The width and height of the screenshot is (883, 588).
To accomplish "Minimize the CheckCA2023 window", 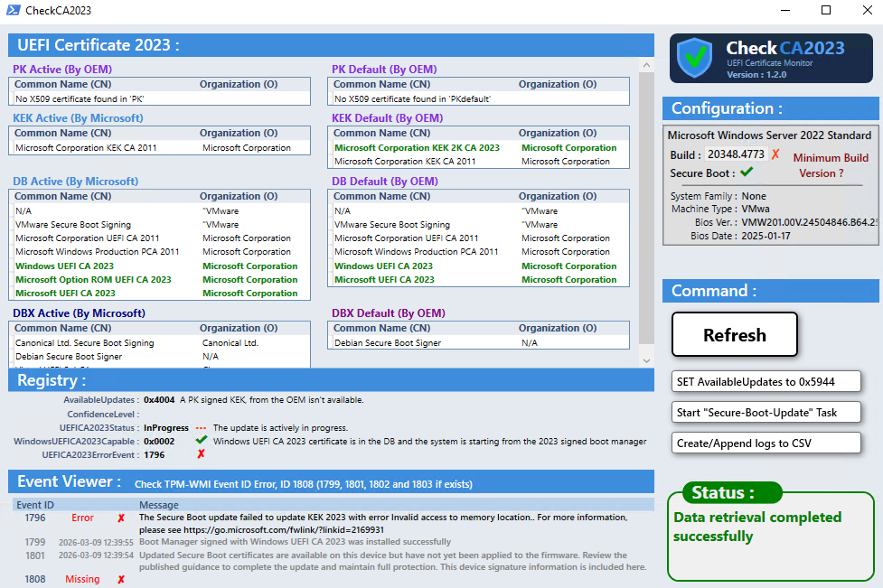I will click(x=785, y=10).
